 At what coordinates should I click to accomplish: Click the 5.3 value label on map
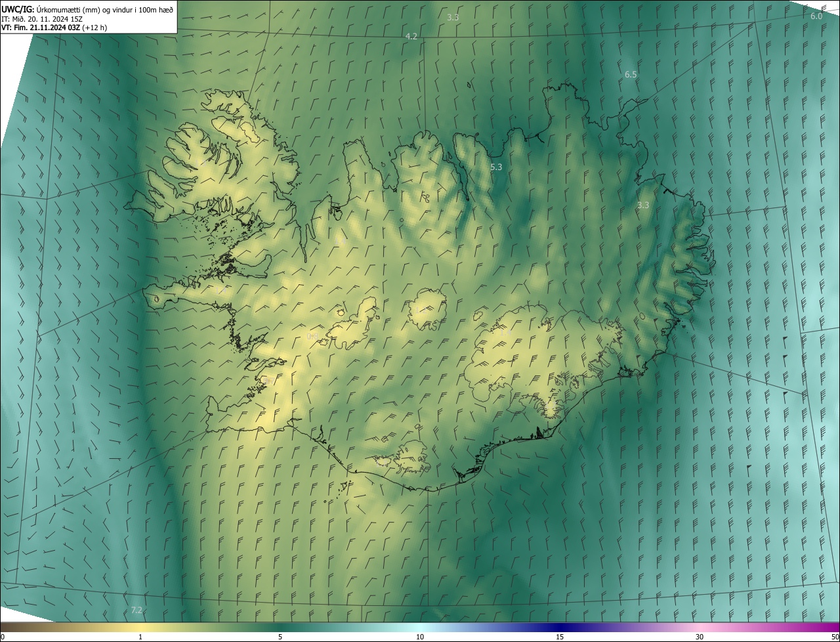point(496,167)
